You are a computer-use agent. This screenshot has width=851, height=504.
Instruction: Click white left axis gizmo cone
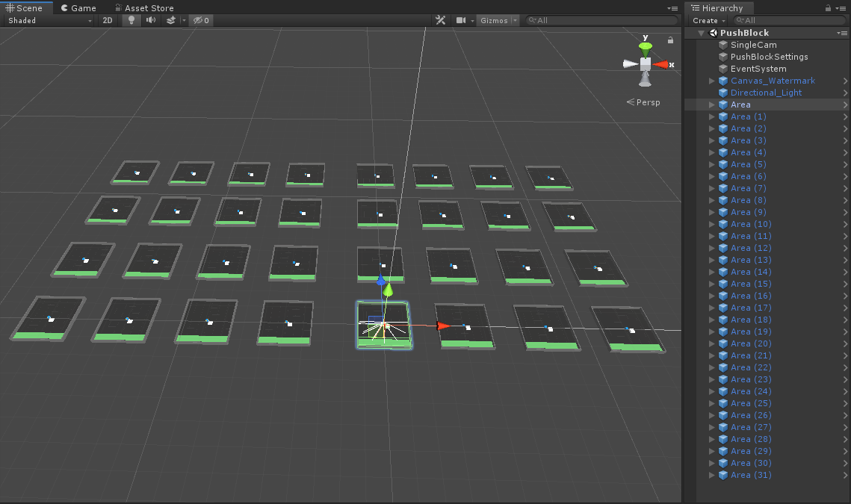[630, 64]
